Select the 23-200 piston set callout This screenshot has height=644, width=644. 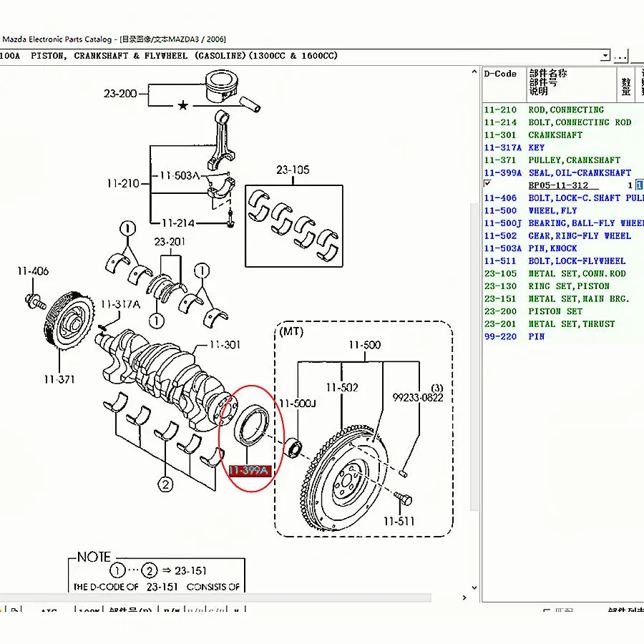119,94
